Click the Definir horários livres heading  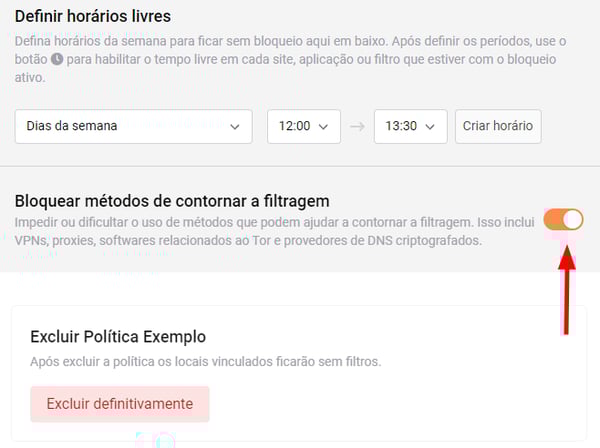[x=93, y=16]
